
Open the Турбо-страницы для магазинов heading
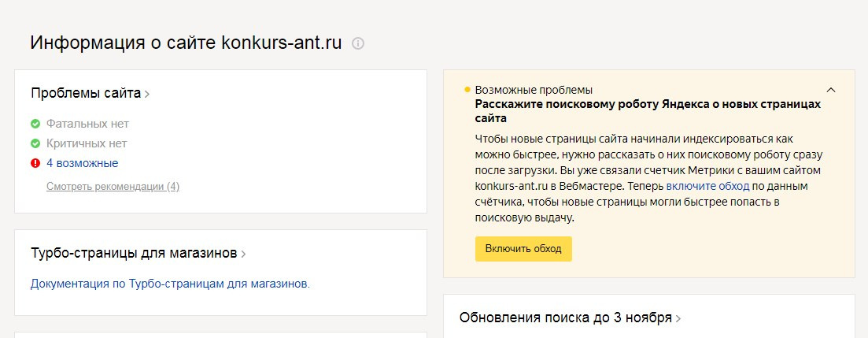134,254
